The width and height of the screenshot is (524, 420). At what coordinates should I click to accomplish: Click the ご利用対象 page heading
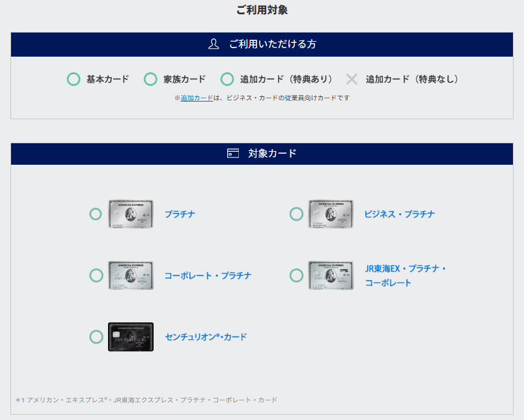tap(262, 10)
